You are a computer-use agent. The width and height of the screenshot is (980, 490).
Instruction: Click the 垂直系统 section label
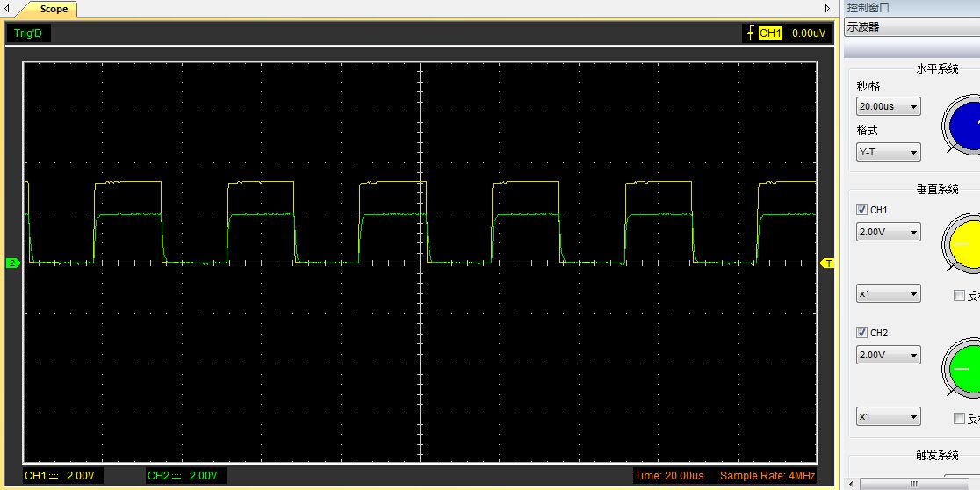(x=937, y=190)
